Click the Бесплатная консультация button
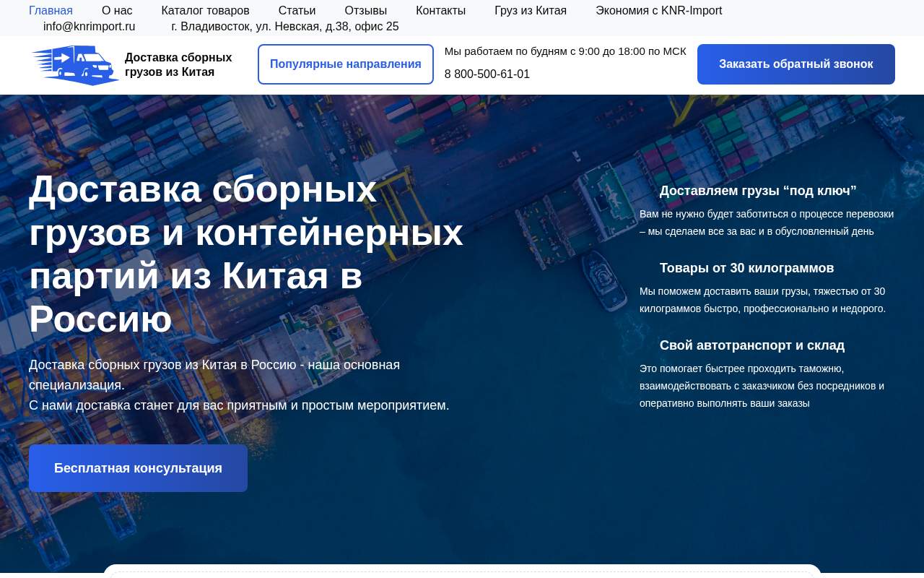924x578 pixels. [138, 468]
